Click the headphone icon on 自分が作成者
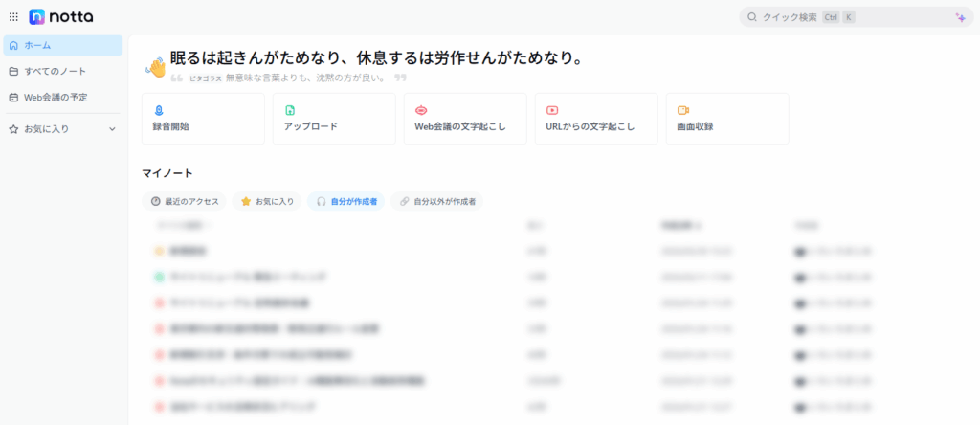 coord(322,201)
